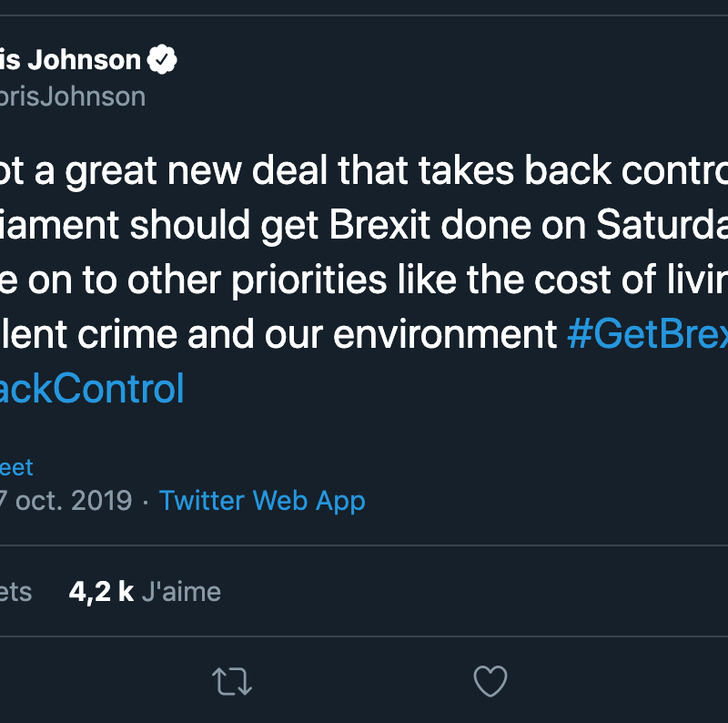Click the 'great new deal' tweet line
This screenshot has width=728, height=723.
[273, 172]
